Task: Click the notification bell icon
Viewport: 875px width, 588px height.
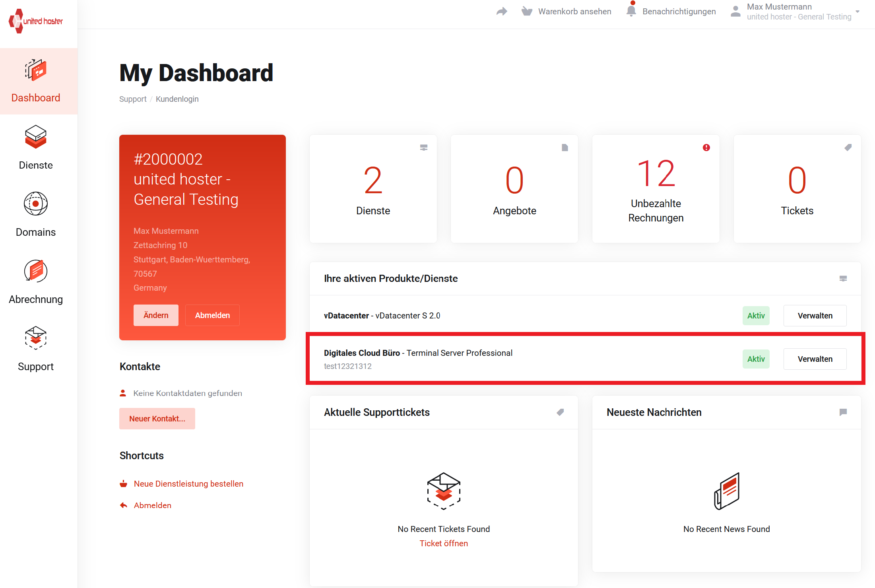Action: pos(631,11)
